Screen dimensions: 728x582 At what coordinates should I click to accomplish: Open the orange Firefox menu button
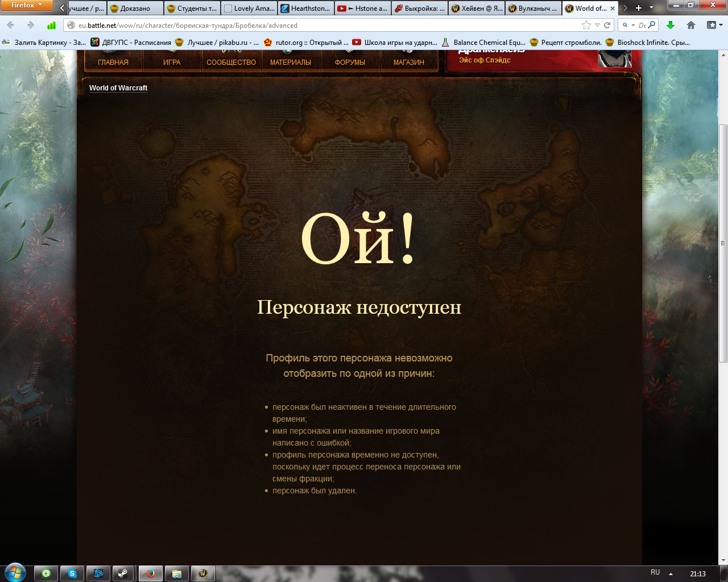tap(27, 6)
